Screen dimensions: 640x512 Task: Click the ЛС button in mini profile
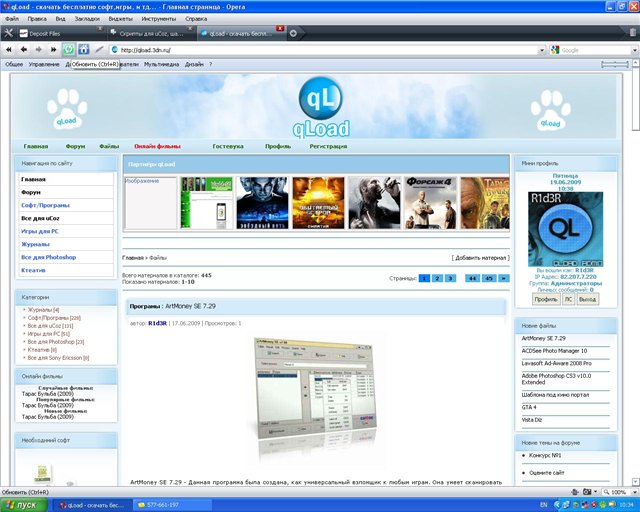coord(568,299)
